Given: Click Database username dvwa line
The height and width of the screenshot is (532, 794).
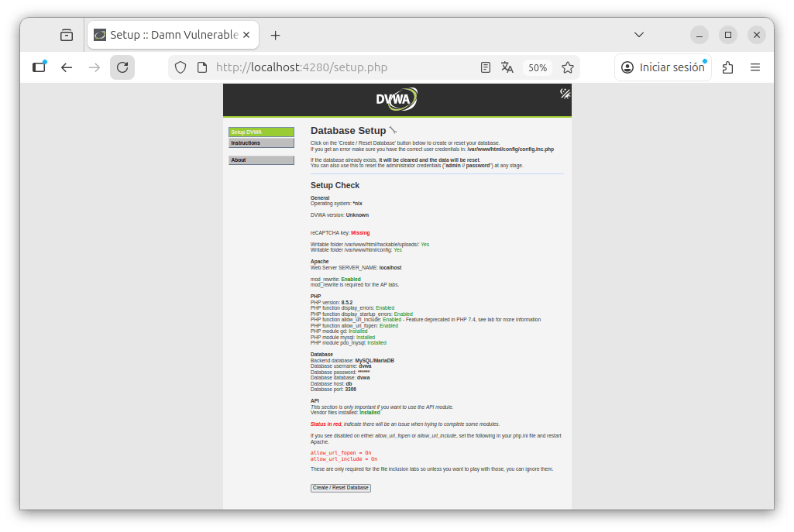Looking at the screenshot, I should click(x=341, y=366).
